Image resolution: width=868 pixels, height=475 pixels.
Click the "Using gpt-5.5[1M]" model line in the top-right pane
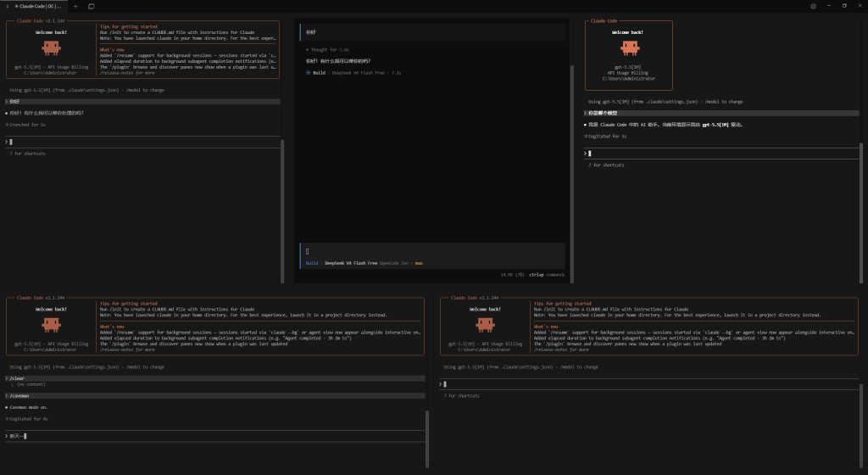tap(665, 102)
